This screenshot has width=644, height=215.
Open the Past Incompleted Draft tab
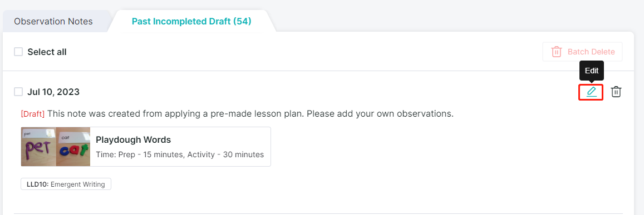[x=191, y=21]
